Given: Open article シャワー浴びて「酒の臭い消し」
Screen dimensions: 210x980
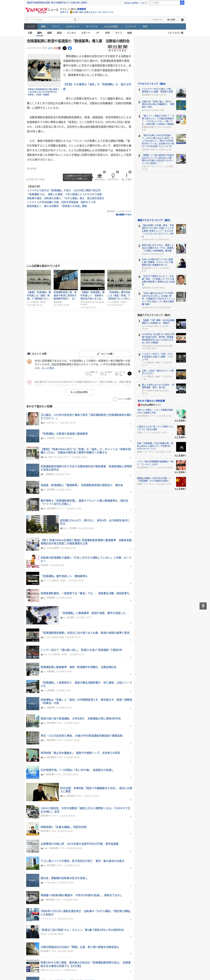Looking at the screenshot, I should 81,650.
